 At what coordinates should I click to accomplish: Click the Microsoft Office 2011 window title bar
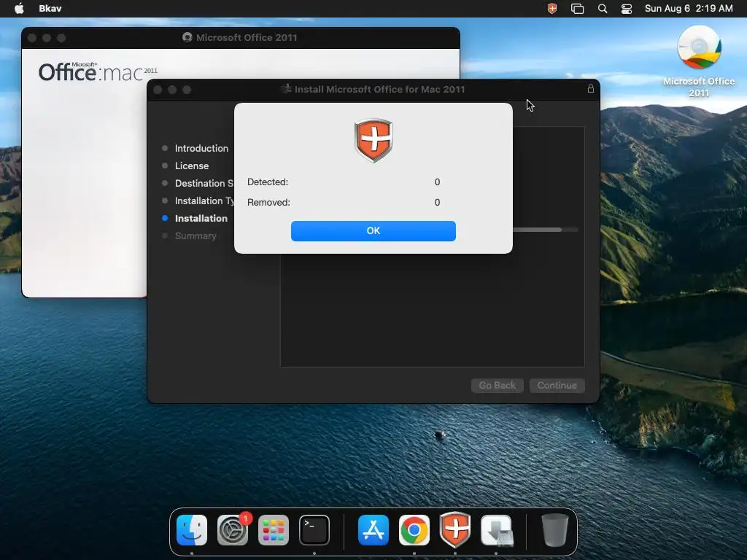click(241, 38)
